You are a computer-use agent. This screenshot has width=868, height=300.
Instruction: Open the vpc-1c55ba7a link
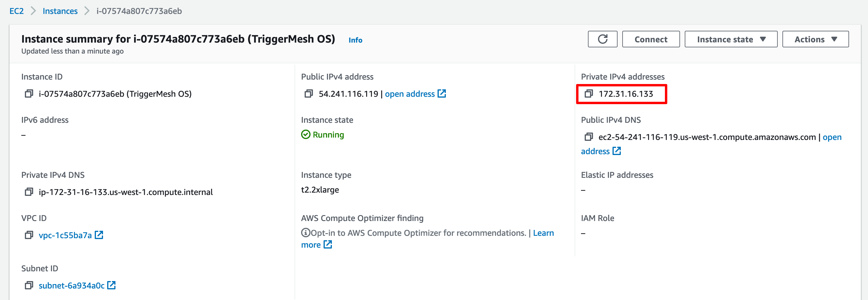(65, 235)
